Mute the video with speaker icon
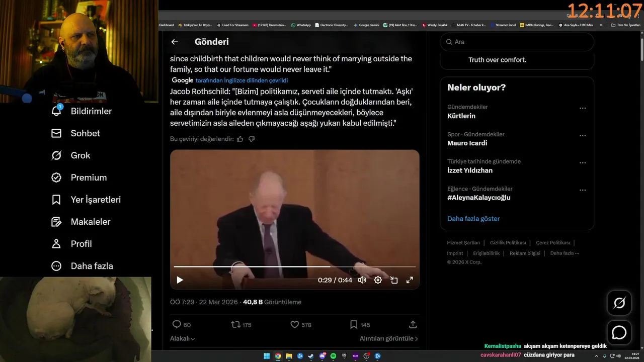644x362 pixels. [362, 280]
